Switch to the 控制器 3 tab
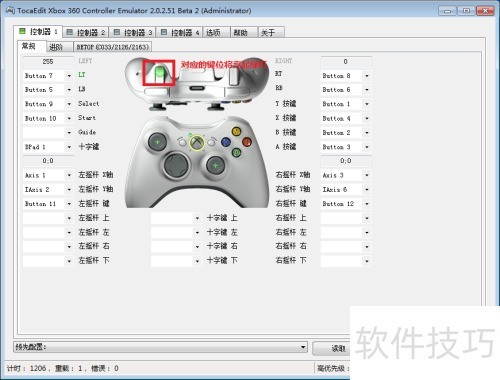Viewport: 500px width, 380px height. coord(133,32)
